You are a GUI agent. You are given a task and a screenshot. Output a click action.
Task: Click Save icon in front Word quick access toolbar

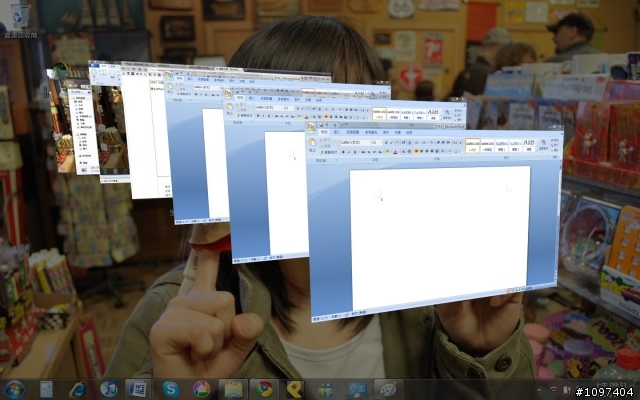pyautogui.click(x=321, y=125)
